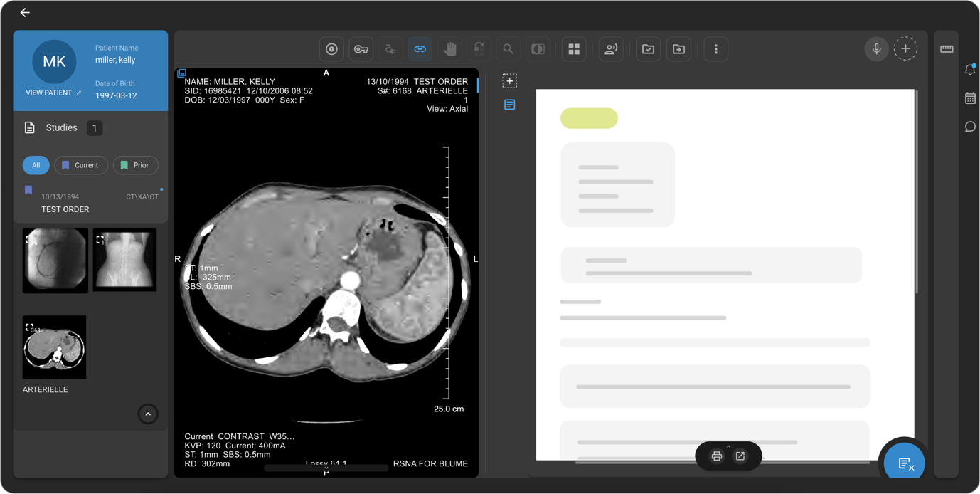980x494 pixels.
Task: Activate the pan hand tool
Action: [x=449, y=49]
